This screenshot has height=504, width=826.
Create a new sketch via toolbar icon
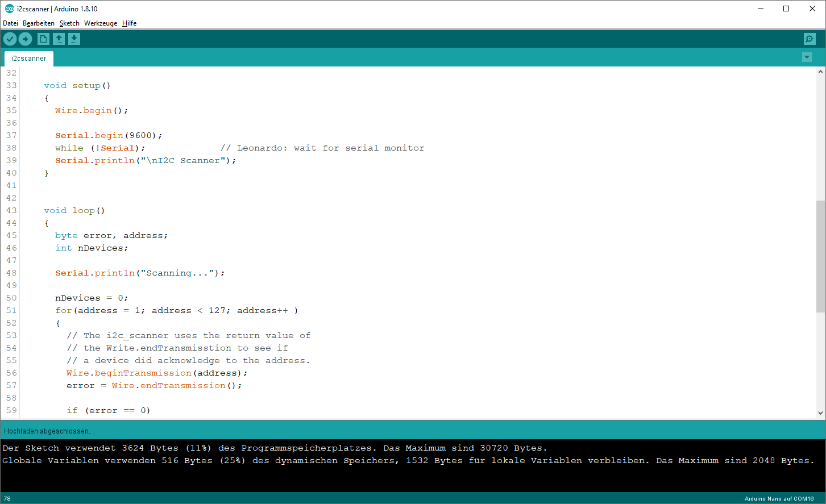click(x=43, y=39)
